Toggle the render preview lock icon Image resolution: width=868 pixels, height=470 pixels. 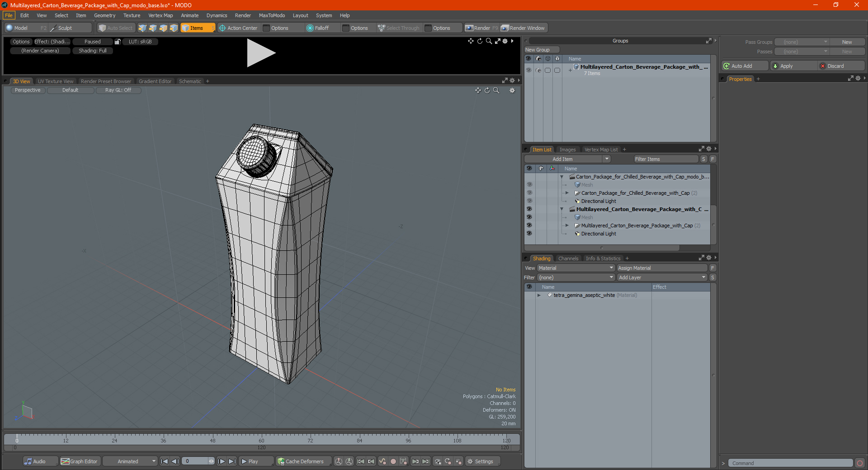click(118, 42)
